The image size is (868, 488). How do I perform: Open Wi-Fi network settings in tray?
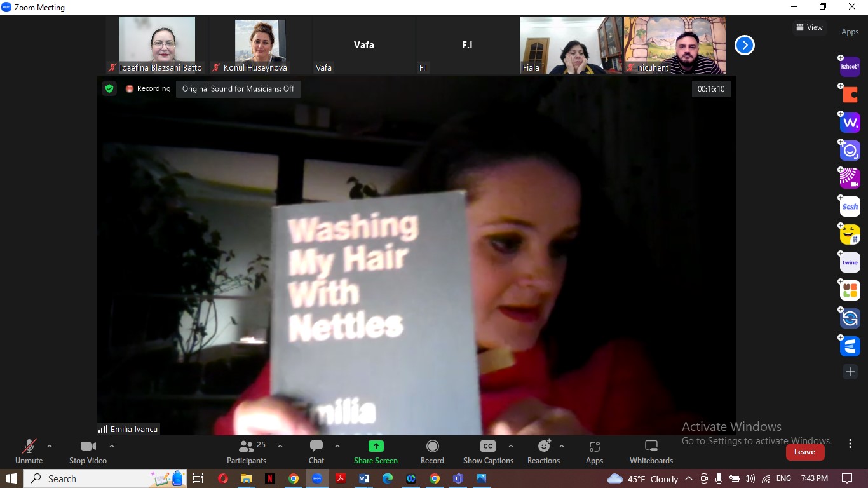[766, 478]
